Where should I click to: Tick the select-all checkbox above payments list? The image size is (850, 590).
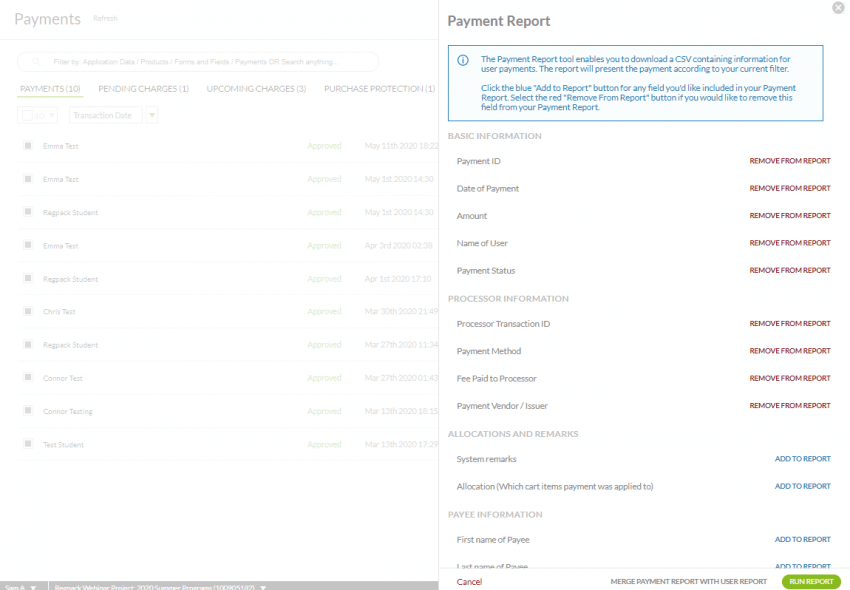point(27,115)
